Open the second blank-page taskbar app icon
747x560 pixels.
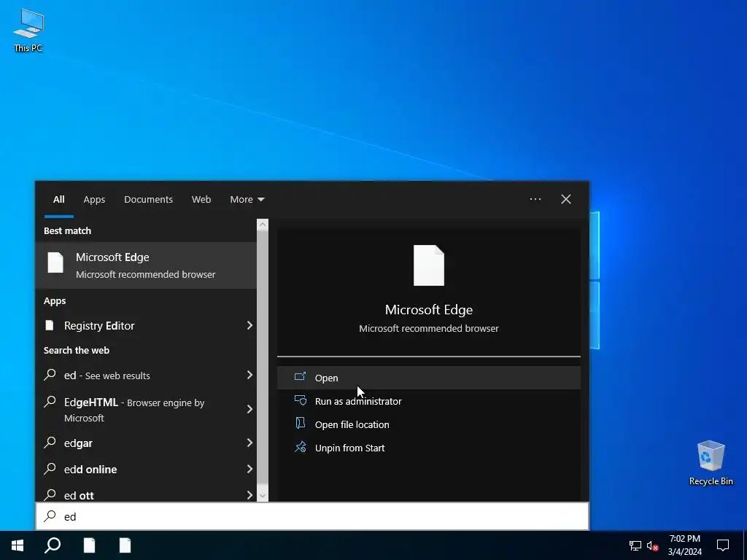click(125, 545)
